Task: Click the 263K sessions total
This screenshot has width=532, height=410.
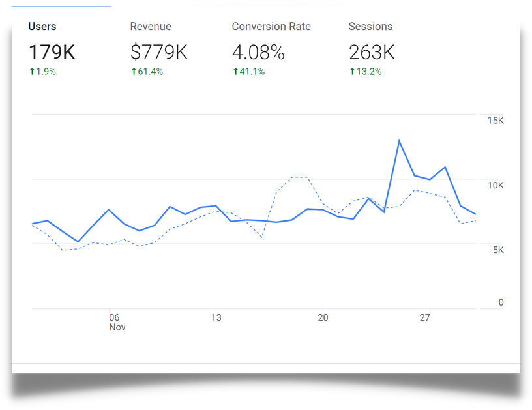Action: tap(372, 52)
